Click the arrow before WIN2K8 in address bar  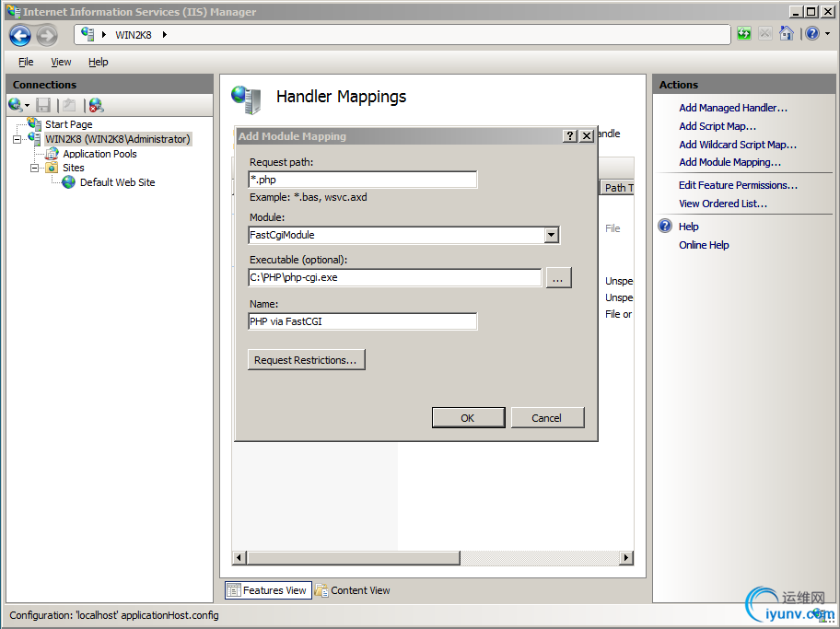point(104,35)
